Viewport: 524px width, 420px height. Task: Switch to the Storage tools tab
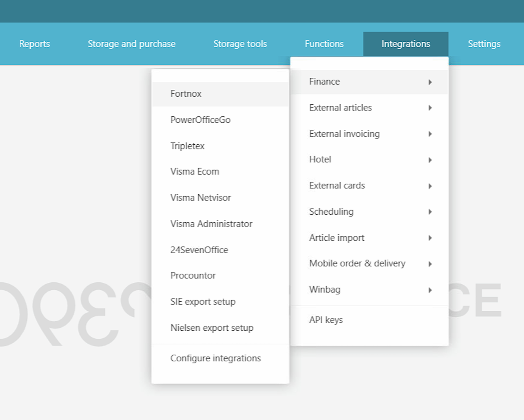[240, 44]
